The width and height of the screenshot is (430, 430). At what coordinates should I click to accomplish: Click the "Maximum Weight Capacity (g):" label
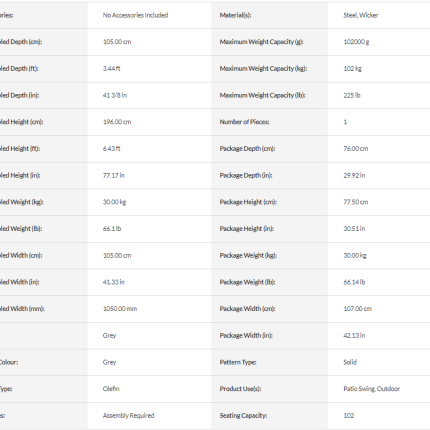tap(261, 42)
